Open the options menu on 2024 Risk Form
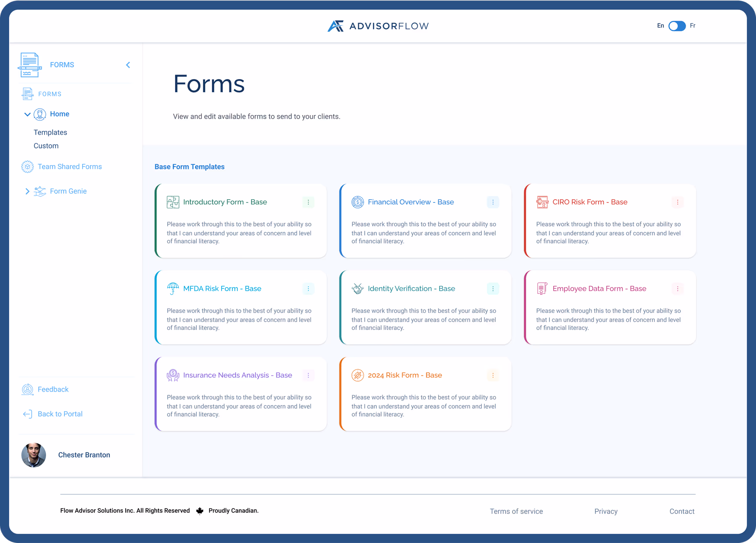 [493, 375]
